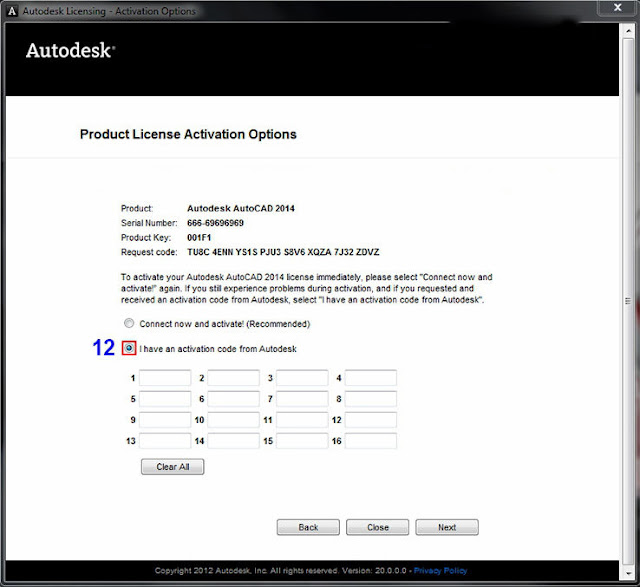This screenshot has height=587, width=640.
Task: Select I have an activation code radio button
Action: pos(129,348)
